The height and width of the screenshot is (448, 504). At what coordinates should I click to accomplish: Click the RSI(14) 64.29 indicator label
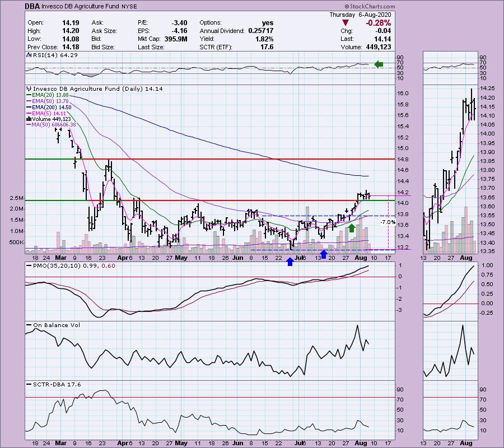(55, 55)
